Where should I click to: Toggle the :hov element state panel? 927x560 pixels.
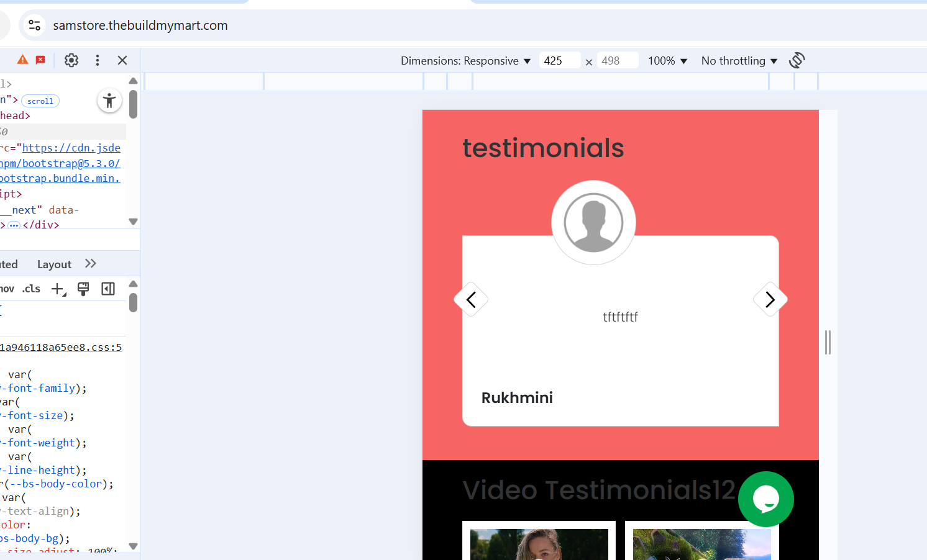7,289
